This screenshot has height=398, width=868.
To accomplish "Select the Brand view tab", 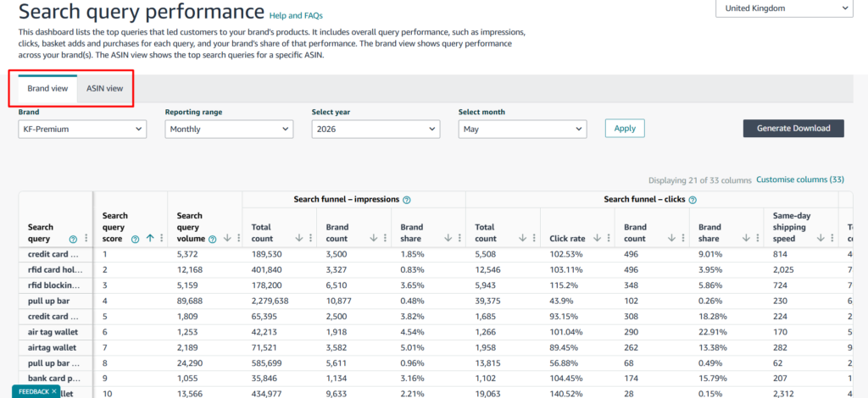I will pyautogui.click(x=47, y=88).
